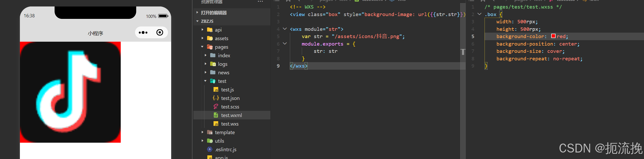The height and width of the screenshot is (159, 644).
Task: Expand the utils folder chevron
Action: [x=202, y=141]
